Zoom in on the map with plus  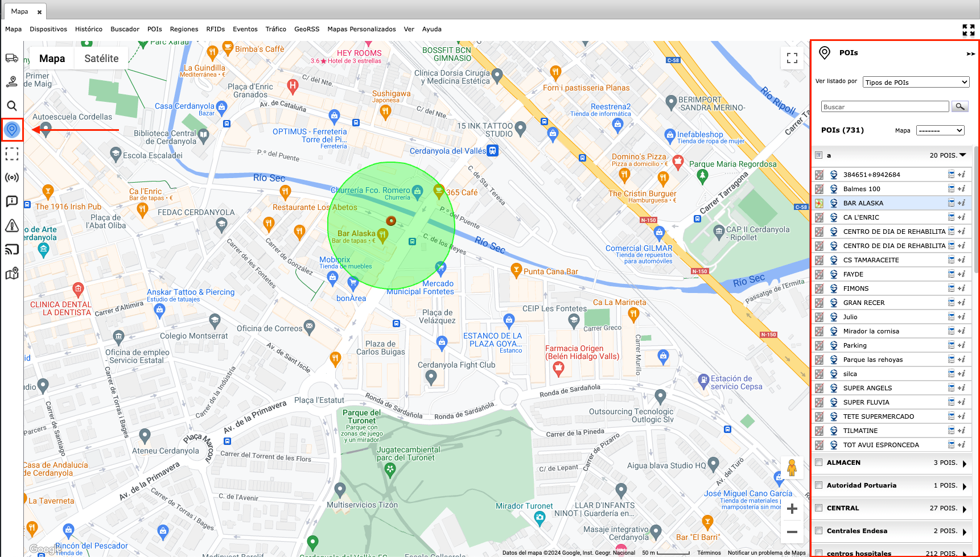point(792,509)
